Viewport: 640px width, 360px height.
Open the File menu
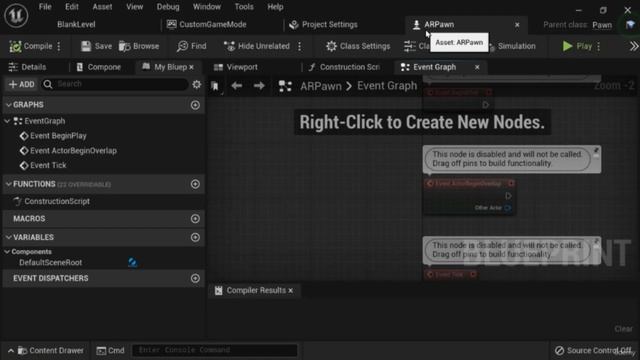[x=45, y=7]
